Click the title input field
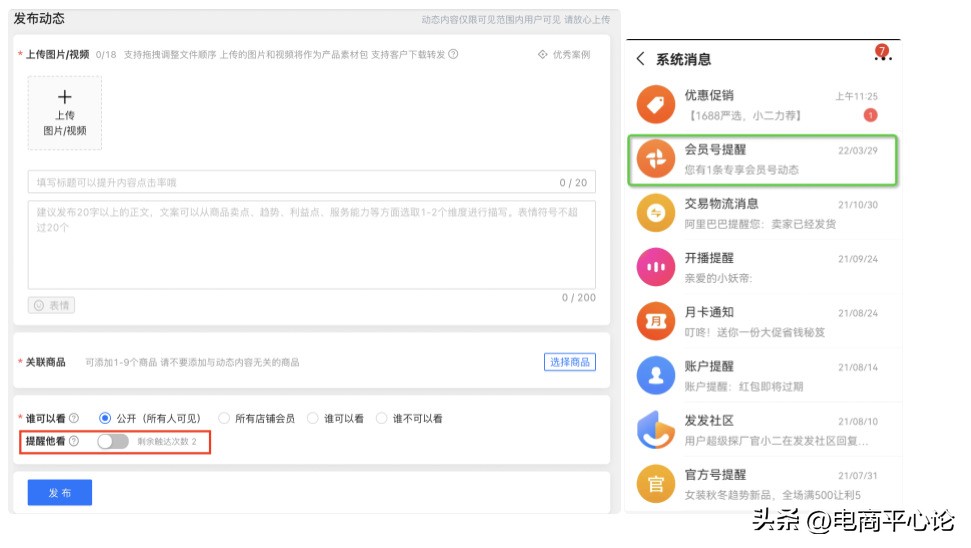Screen dimensions: 971x548 [x=311, y=182]
